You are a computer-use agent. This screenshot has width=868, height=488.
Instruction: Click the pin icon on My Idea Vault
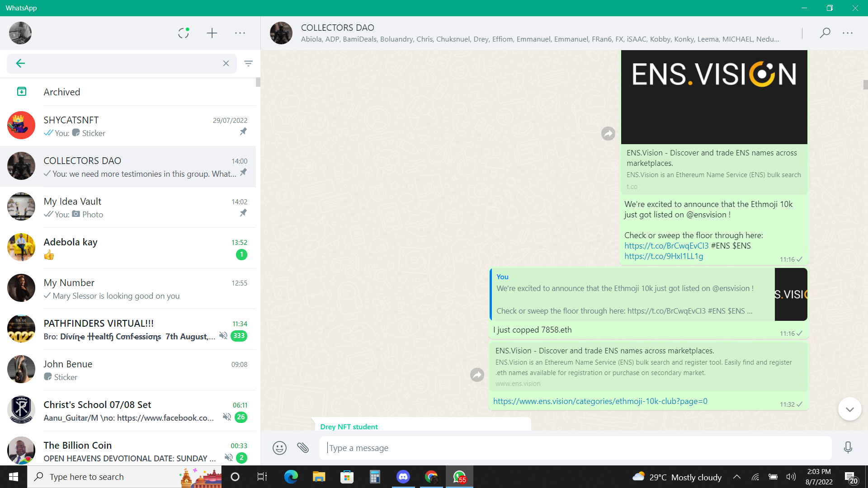[243, 213]
